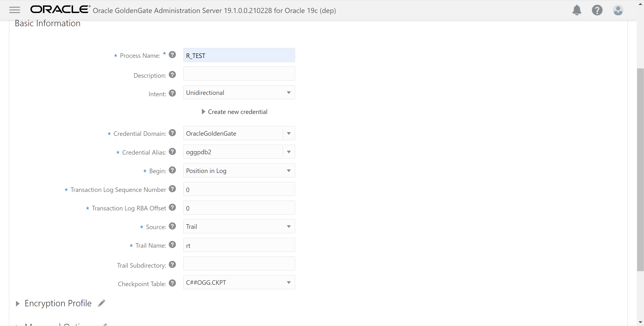644x326 pixels.
Task: Click help icon beside Credential Alias
Action: tap(172, 152)
